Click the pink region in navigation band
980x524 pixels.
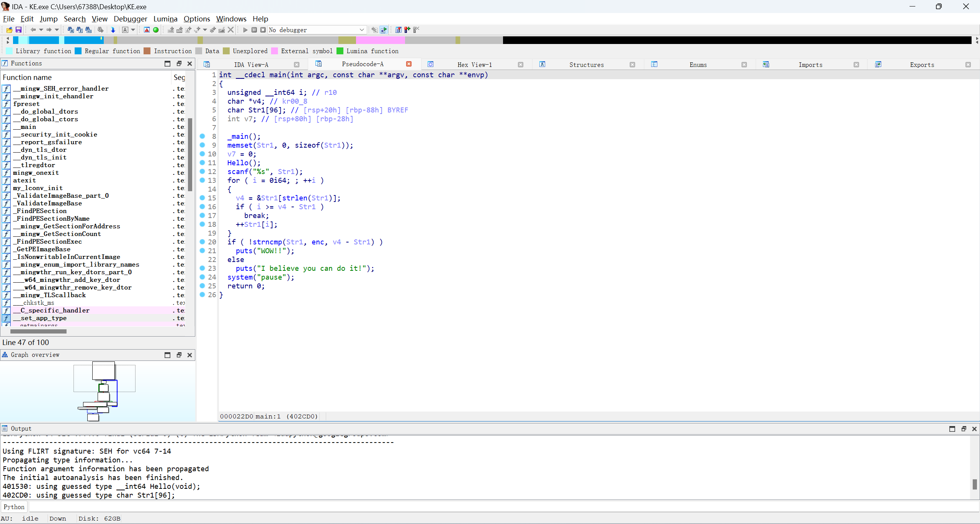click(380, 40)
